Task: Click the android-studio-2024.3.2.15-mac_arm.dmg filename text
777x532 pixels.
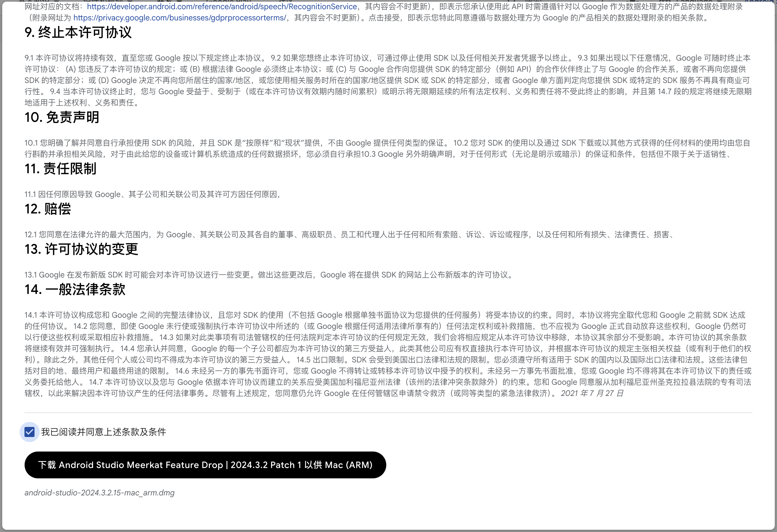Action: 99,493
